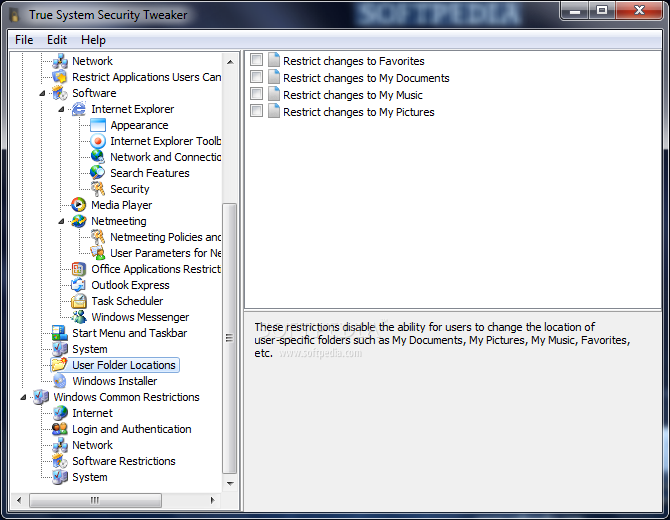Viewport: 670px width, 520px height.
Task: Click the Software Restrictions icon
Action: point(60,461)
